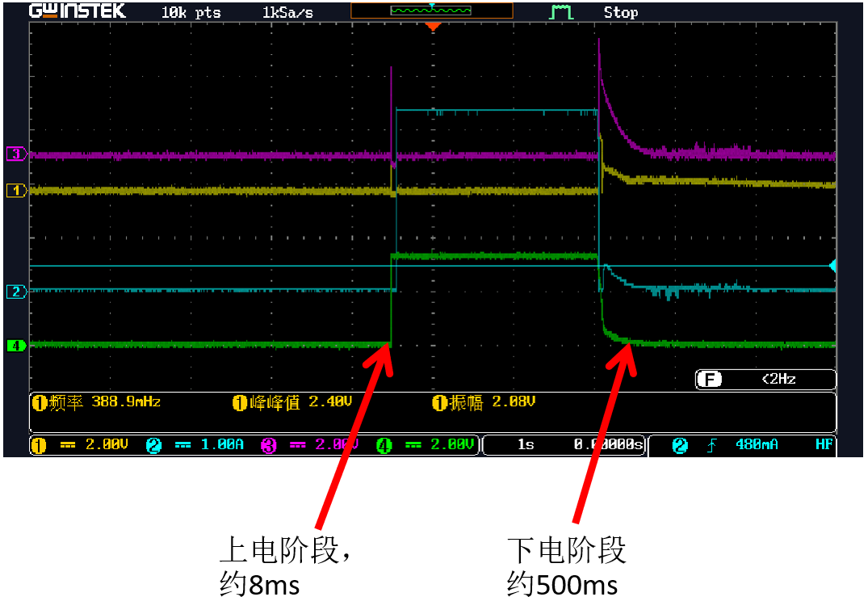The image size is (868, 597).
Task: Click the Stop acquisition status label
Action: click(x=622, y=12)
